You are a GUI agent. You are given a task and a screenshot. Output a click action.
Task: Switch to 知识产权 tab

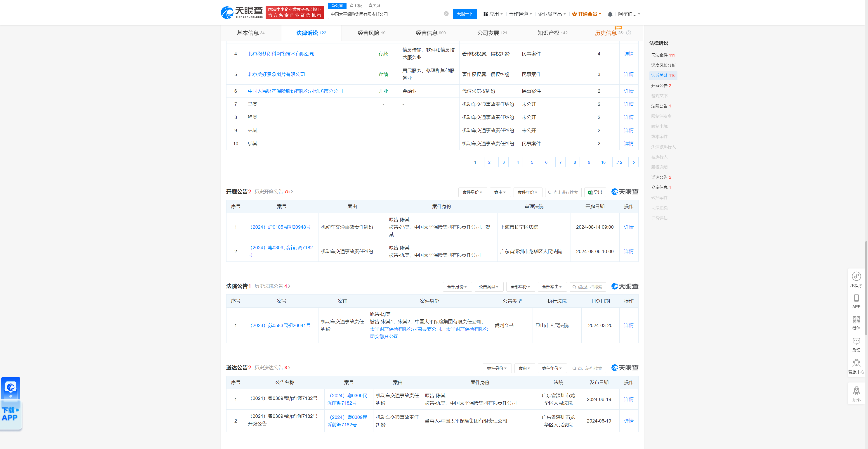[x=552, y=33]
